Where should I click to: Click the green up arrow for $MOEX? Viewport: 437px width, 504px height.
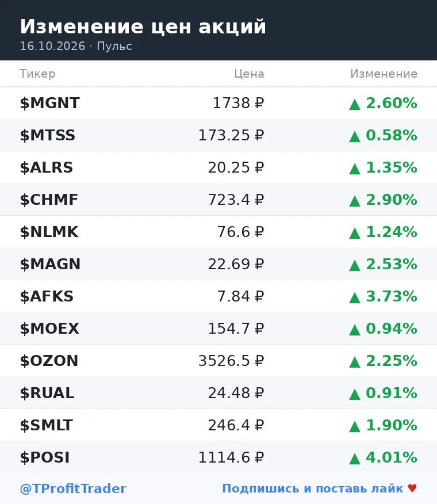pyautogui.click(x=355, y=330)
